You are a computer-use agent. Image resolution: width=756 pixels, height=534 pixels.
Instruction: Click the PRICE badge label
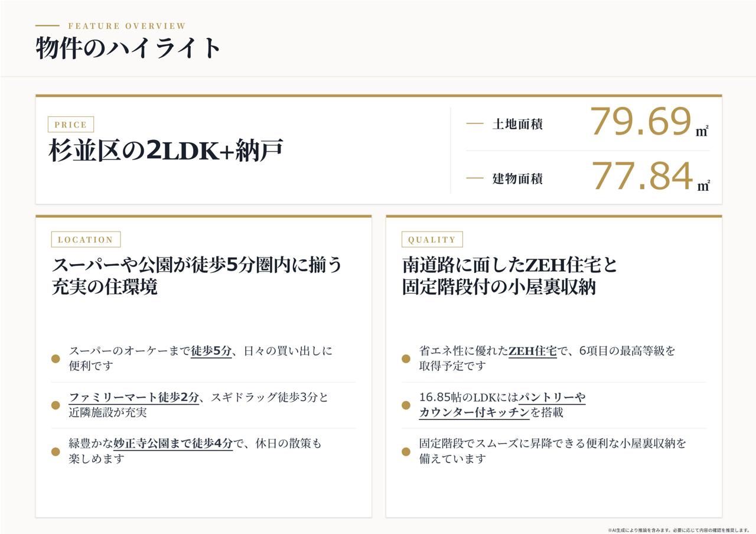coord(71,125)
